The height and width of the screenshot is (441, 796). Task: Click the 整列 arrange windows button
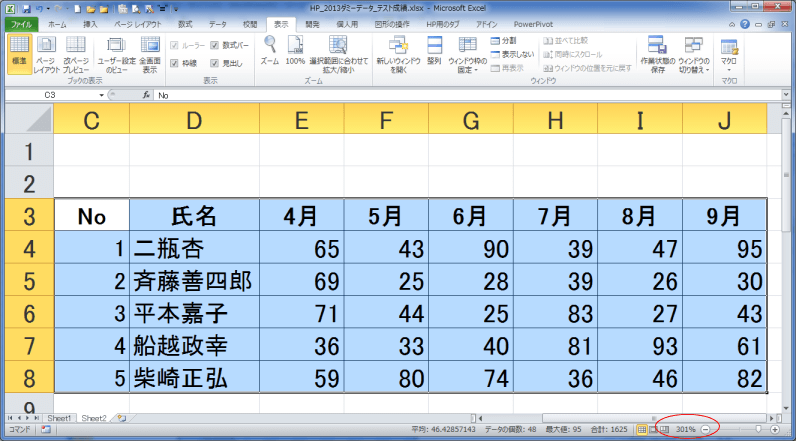coord(434,51)
